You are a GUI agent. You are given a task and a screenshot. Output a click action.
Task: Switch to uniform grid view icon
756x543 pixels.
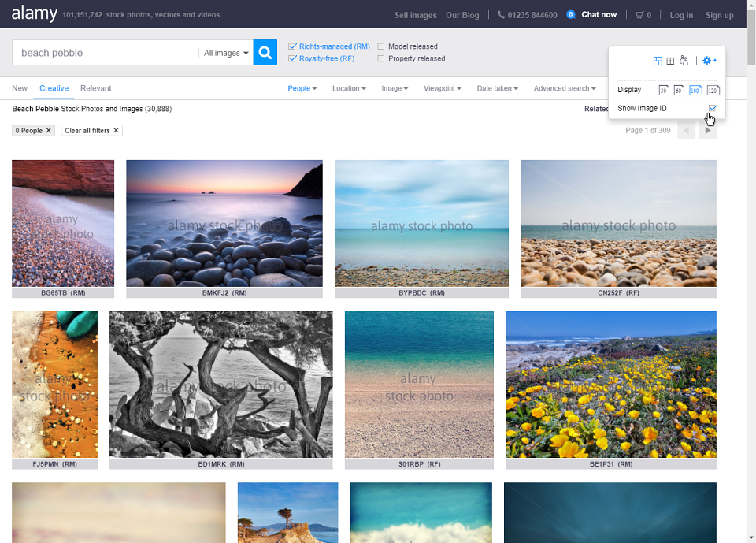pos(670,61)
